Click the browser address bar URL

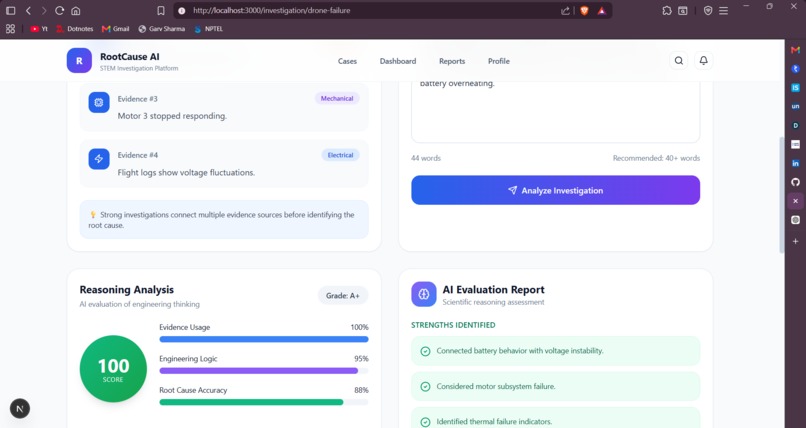click(x=271, y=10)
